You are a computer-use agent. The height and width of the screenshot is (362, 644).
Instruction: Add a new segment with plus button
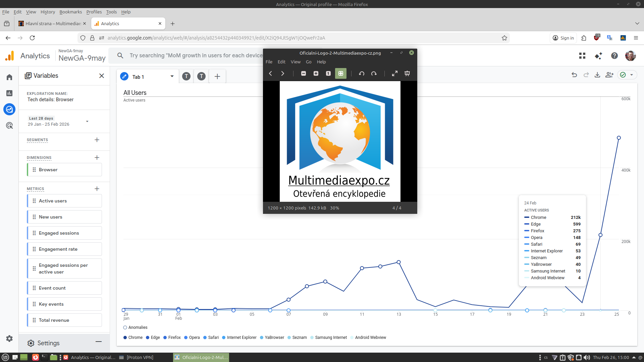(x=97, y=140)
